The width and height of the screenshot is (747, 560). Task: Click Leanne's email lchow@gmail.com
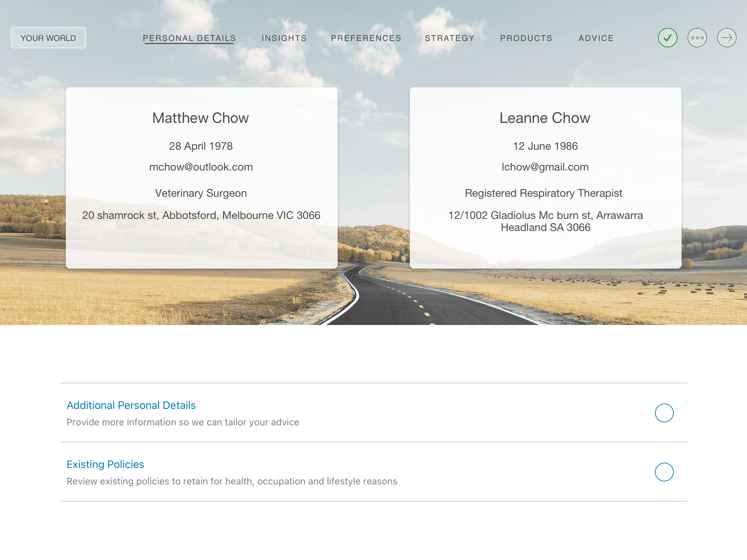(x=545, y=167)
